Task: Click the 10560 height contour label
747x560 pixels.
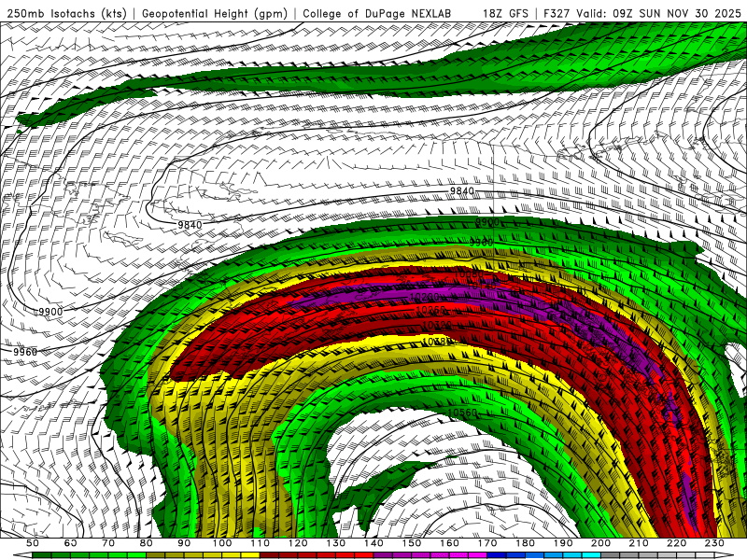Action: coord(462,413)
